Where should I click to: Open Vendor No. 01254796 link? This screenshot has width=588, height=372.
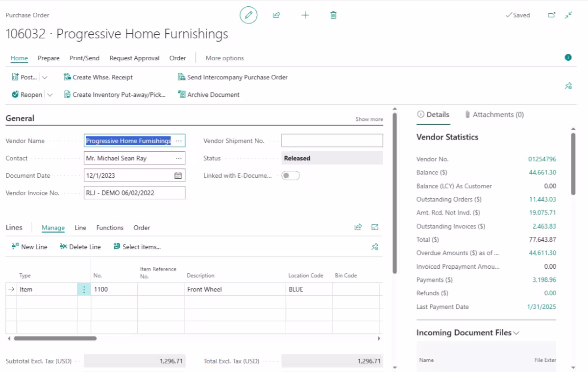[x=542, y=159]
